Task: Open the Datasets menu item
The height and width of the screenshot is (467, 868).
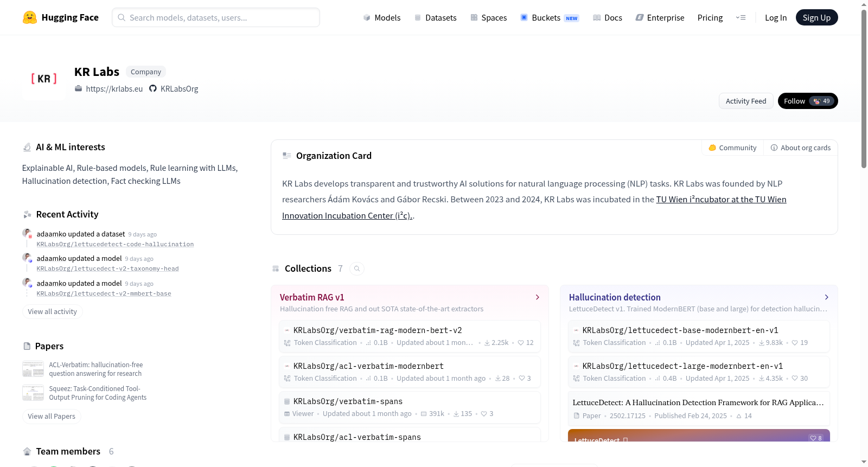Action: [435, 17]
